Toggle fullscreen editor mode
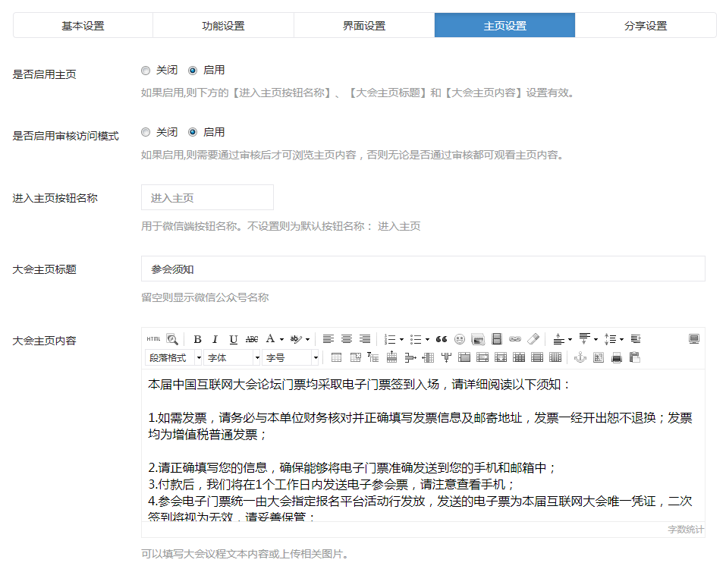The height and width of the screenshot is (588, 726). pos(693,339)
